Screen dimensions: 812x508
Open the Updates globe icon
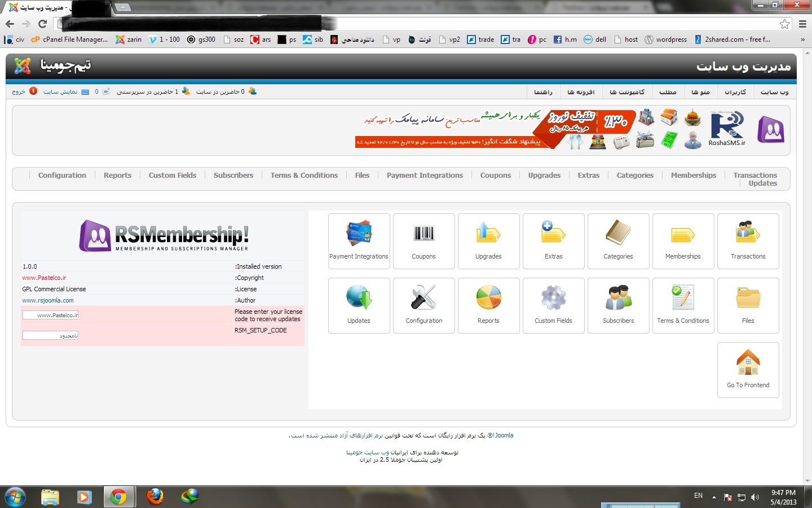tap(359, 305)
